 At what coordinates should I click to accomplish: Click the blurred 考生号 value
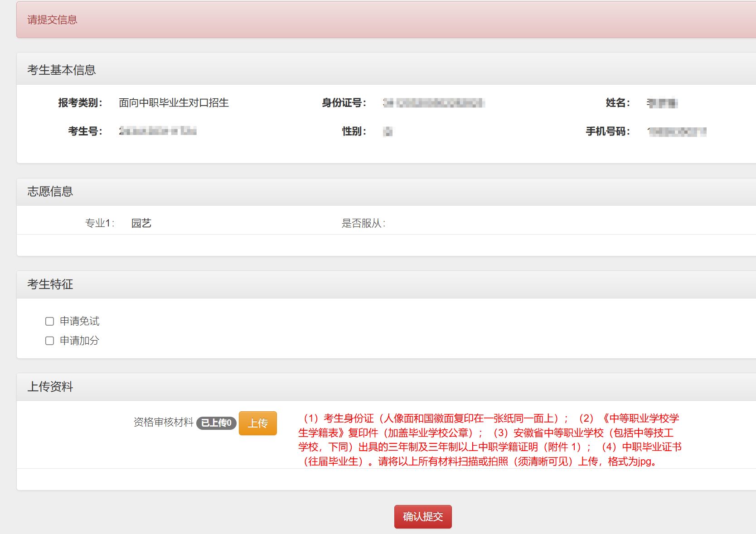(x=158, y=131)
